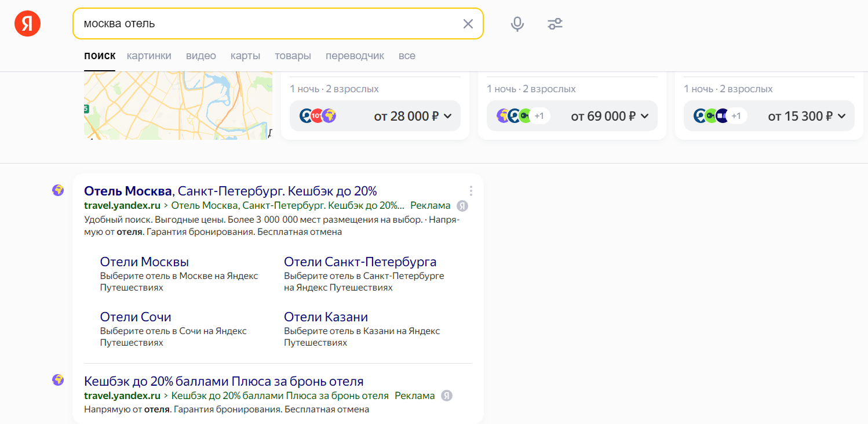Select the "поиск" tab
868x424 pixels.
click(x=100, y=56)
